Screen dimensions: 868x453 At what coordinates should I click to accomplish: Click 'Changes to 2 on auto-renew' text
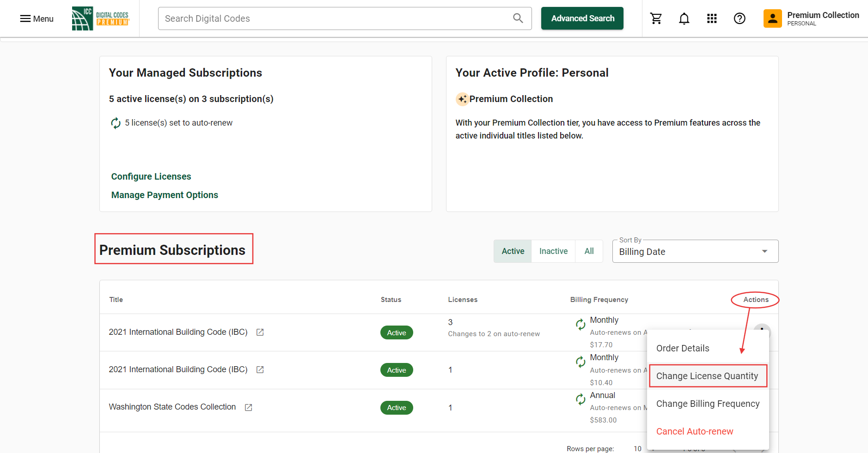pyautogui.click(x=494, y=334)
